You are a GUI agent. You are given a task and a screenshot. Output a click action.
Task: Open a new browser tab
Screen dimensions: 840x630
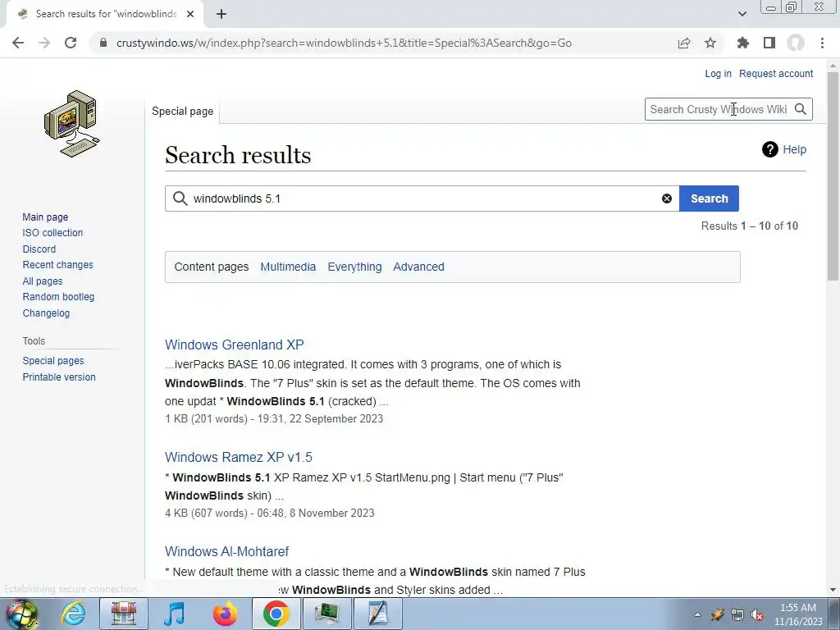coord(221,14)
